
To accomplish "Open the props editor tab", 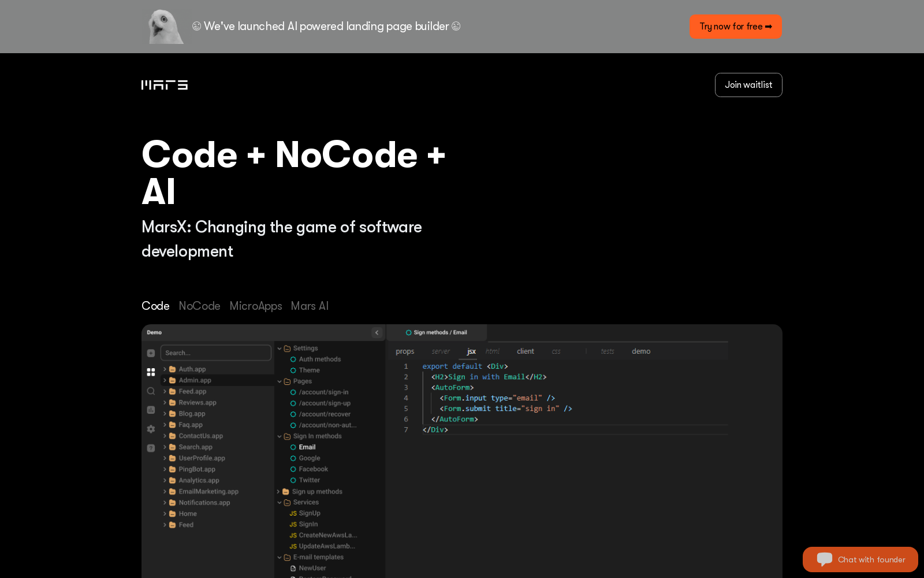I will point(405,351).
